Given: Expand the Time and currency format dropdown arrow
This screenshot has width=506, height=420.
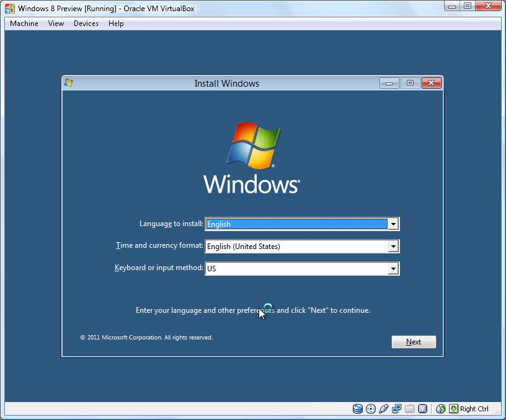Looking at the screenshot, I should point(393,247).
